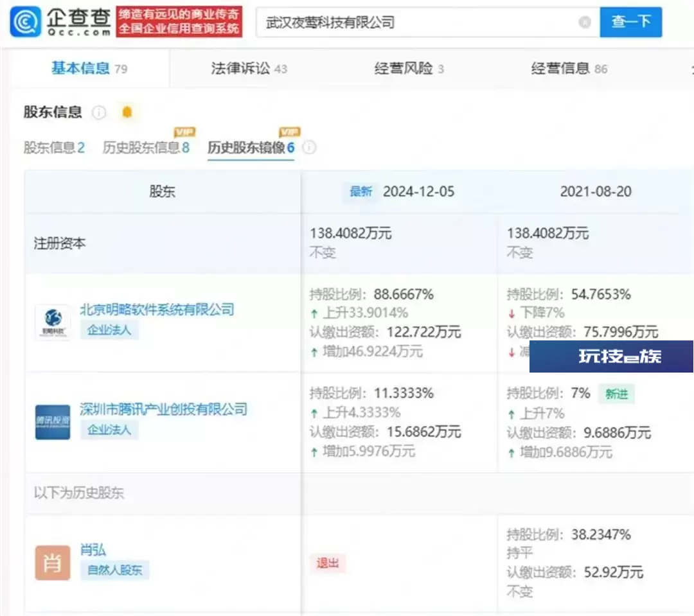Click the 增加46.9224万元 change text
Screen dimensions: 694x616
point(373,352)
